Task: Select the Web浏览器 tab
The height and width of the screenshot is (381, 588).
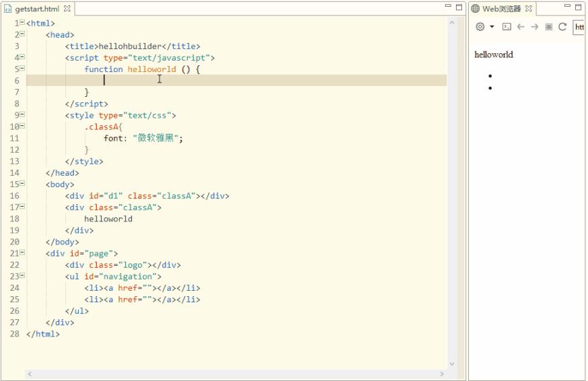Action: pos(501,9)
